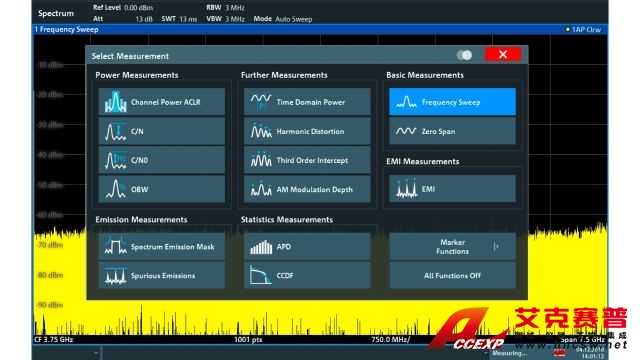Choose the AM Modulation Depth measurement
The image size is (640, 360).
[x=307, y=189]
